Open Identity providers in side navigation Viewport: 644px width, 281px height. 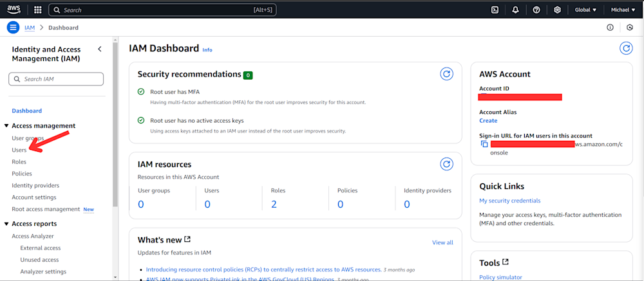click(35, 185)
